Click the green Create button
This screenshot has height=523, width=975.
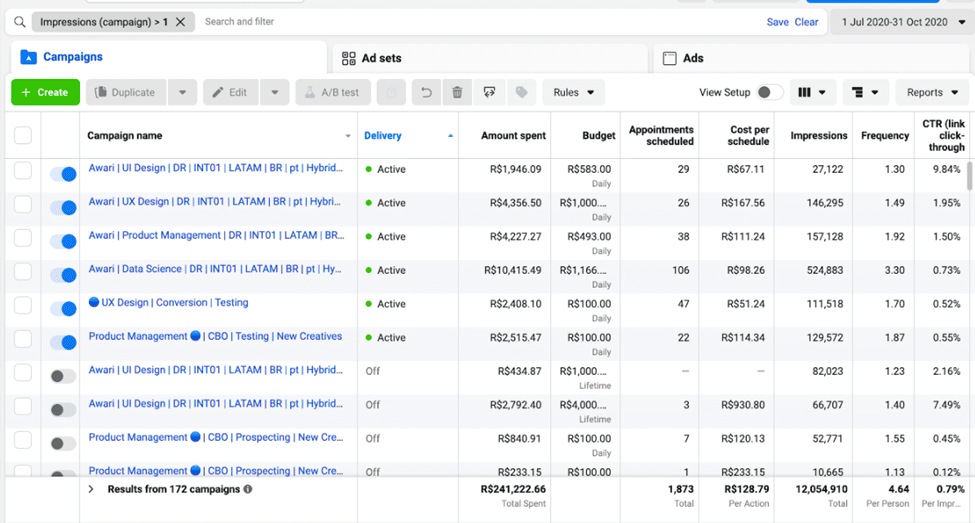(45, 92)
